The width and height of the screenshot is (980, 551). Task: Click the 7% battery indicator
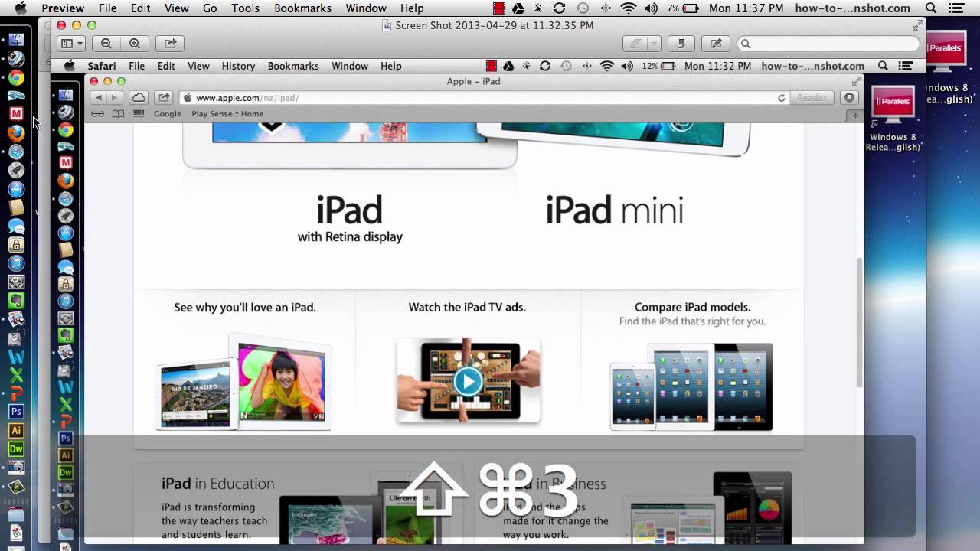click(x=683, y=8)
